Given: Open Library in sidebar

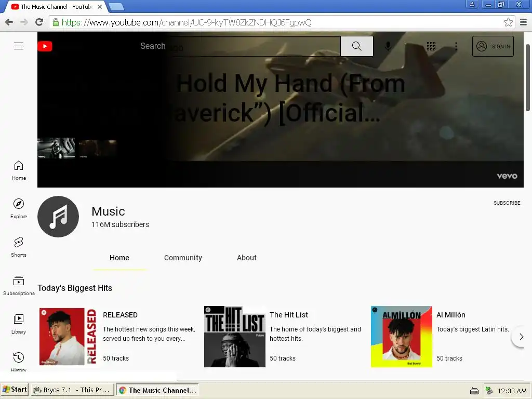Looking at the screenshot, I should coord(19,324).
